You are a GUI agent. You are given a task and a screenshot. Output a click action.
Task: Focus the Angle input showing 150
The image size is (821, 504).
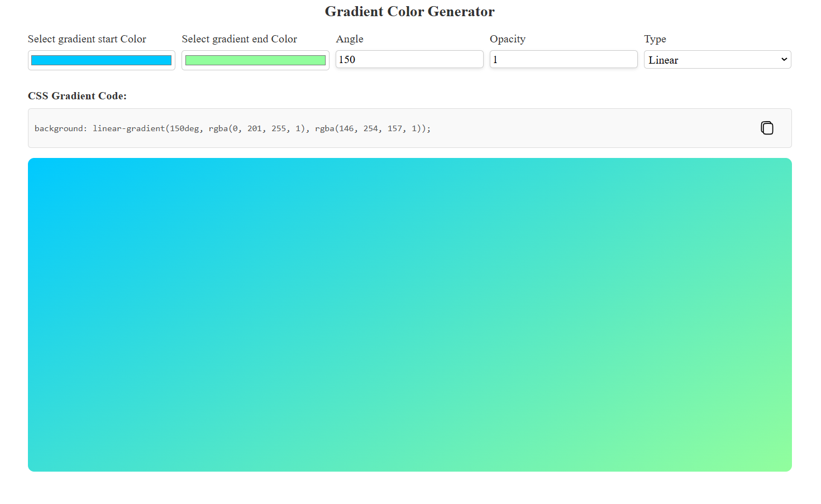point(409,59)
